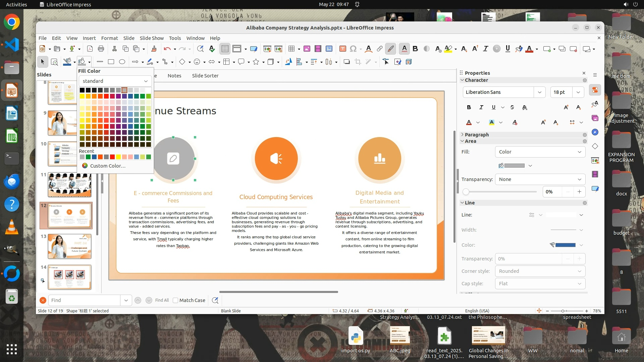The height and width of the screenshot is (362, 644).
Task: Click the Print icon in toolbar
Action: 101,49
